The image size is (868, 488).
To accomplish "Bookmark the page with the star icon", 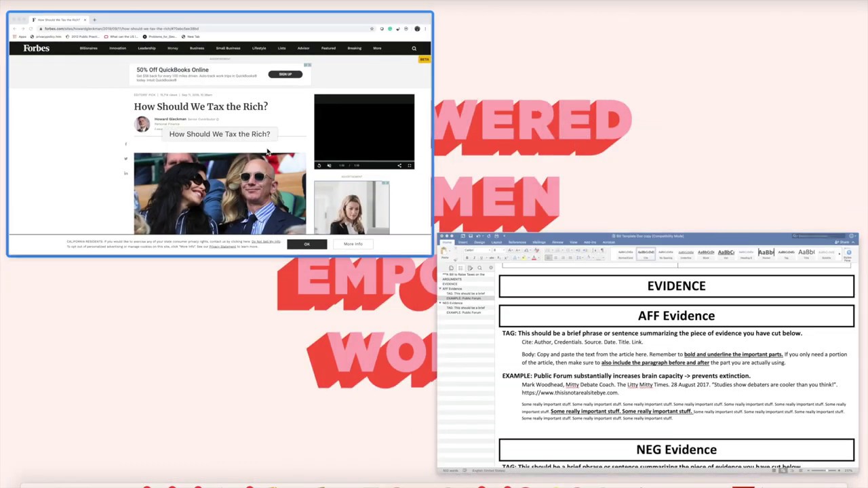I will (x=372, y=28).
